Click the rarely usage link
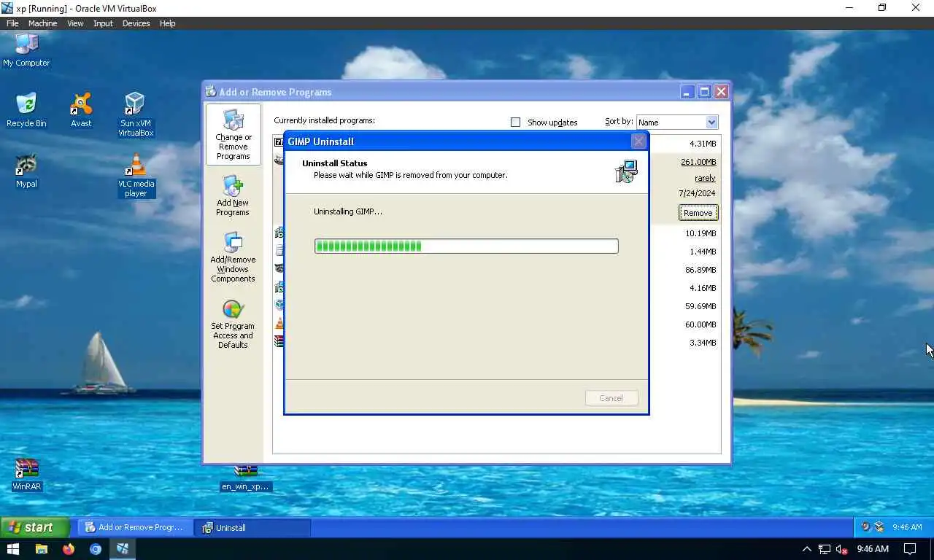 [705, 178]
